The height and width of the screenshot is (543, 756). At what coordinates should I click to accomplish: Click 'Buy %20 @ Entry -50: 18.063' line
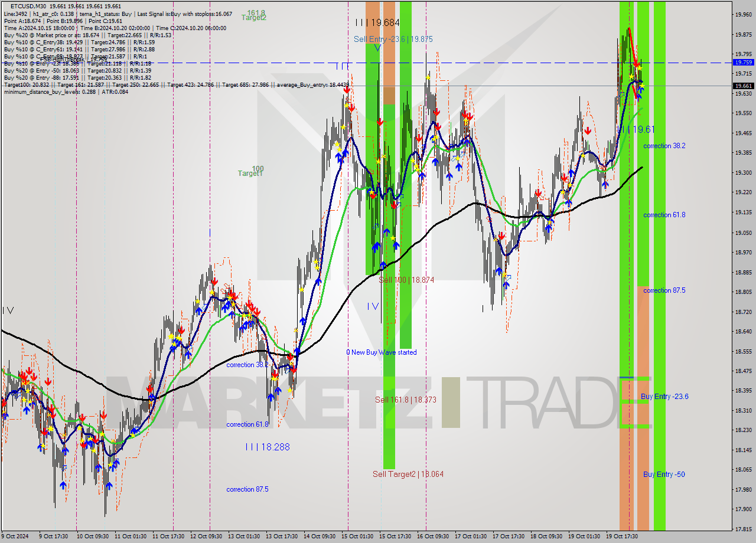point(79,70)
